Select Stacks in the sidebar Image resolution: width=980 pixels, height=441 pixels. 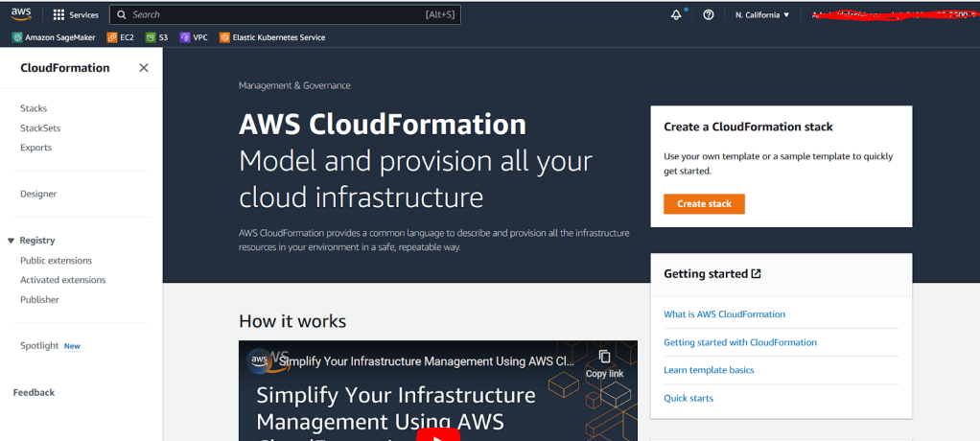pos(34,108)
